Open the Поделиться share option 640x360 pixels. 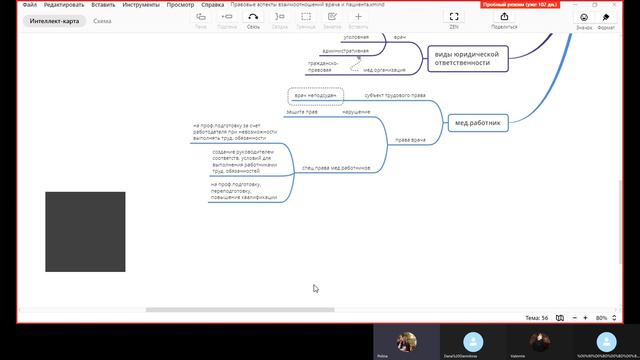(x=504, y=17)
